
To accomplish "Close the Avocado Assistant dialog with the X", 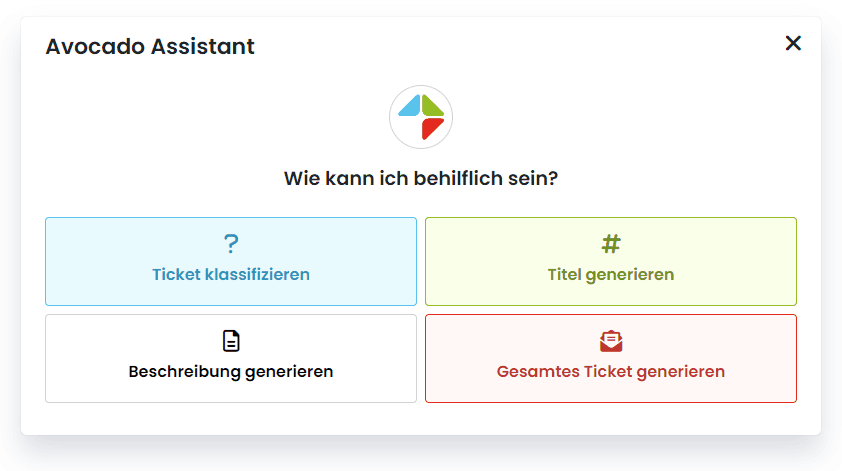I will point(793,43).
